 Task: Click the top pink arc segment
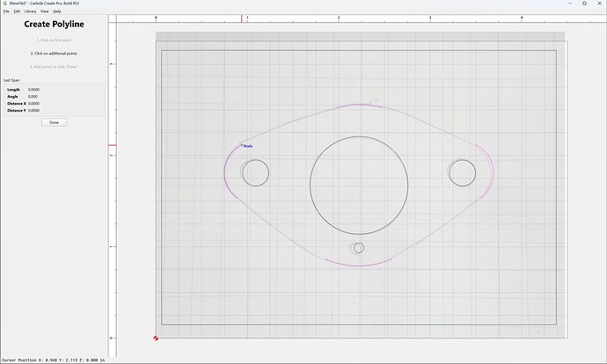click(x=359, y=105)
